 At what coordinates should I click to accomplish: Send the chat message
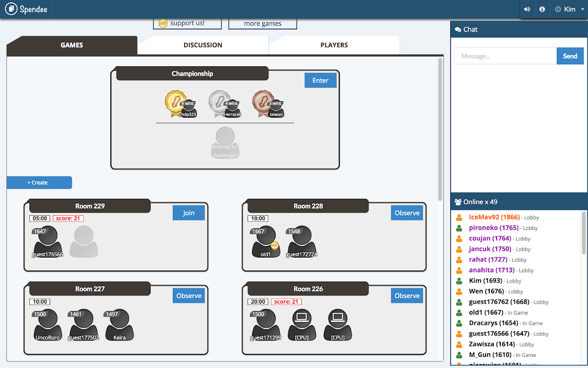[570, 56]
